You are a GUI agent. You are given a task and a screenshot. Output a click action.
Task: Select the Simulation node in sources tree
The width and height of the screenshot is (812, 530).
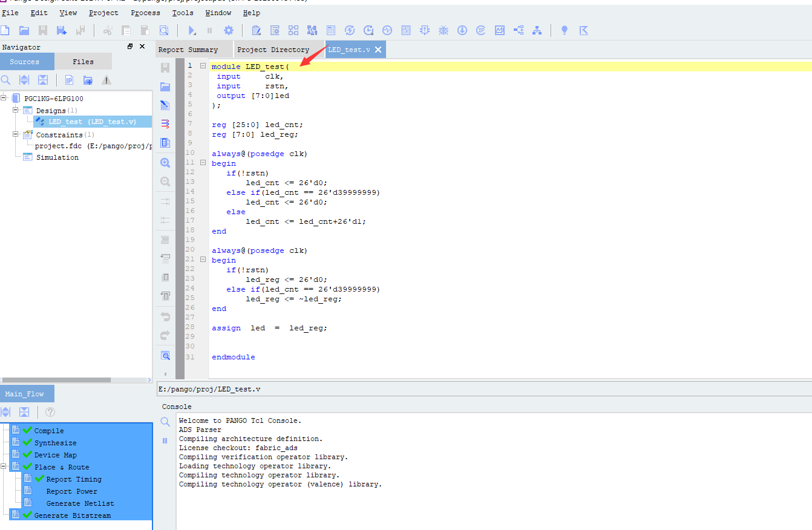coord(57,157)
